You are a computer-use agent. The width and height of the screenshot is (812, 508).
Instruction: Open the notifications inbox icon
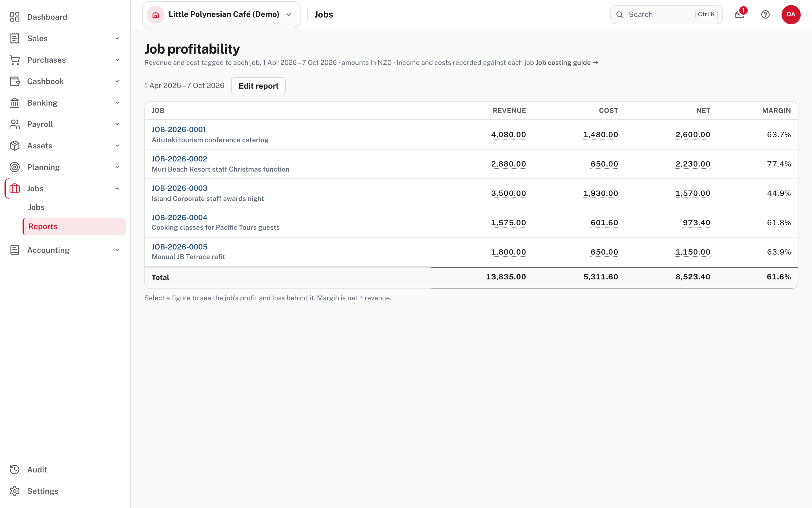(740, 14)
